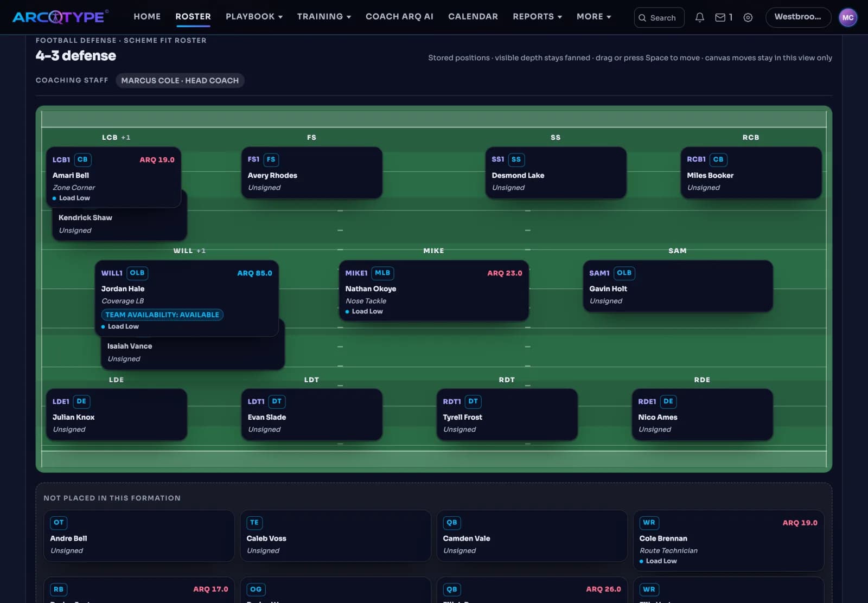Click Team Availability: Available tag
Viewport: 868px width, 603px height.
[x=162, y=315]
